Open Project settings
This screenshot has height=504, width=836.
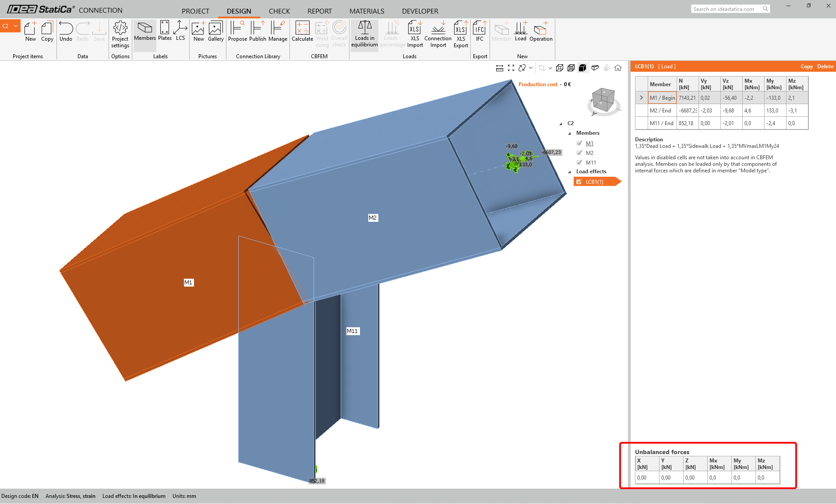point(120,34)
